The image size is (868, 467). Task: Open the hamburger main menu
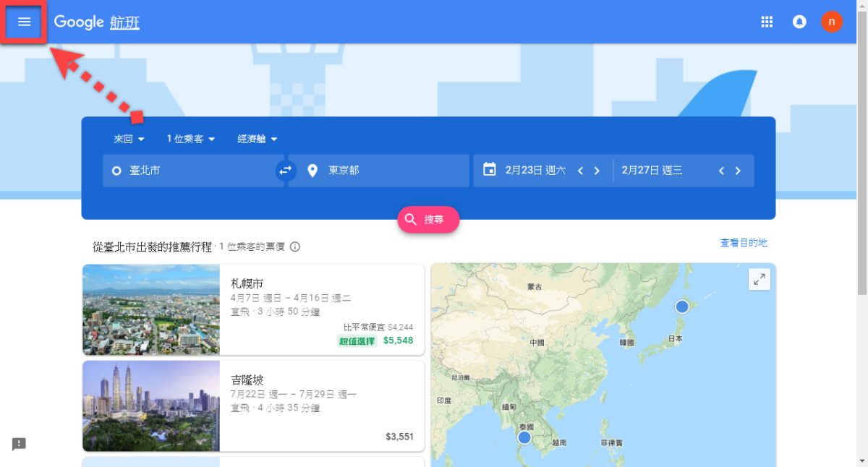25,22
